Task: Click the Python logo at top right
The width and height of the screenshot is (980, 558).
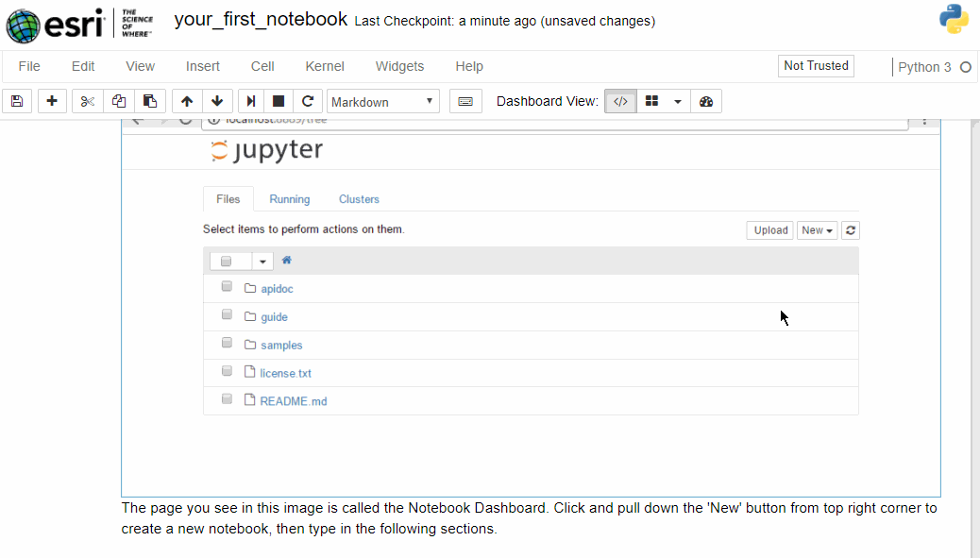Action: pos(954,20)
